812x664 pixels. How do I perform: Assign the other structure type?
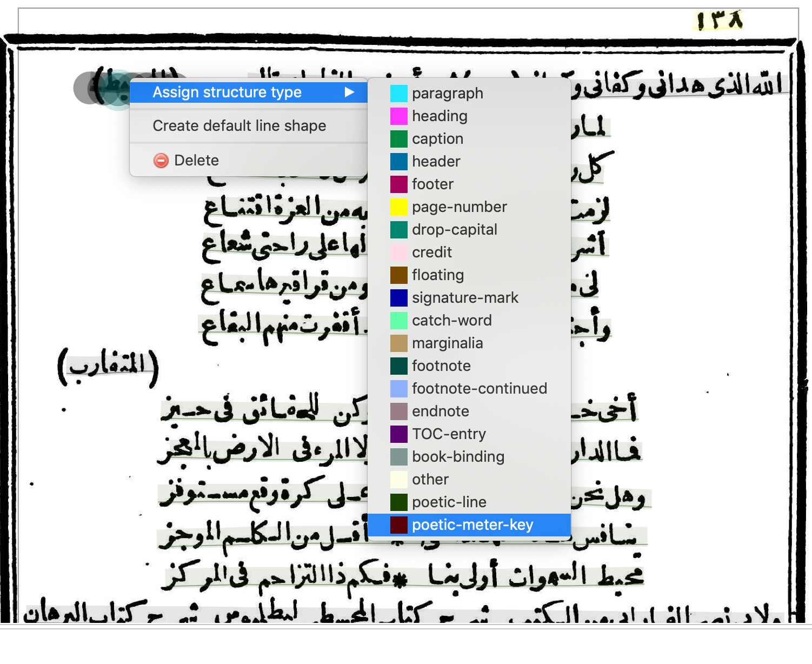point(469,480)
